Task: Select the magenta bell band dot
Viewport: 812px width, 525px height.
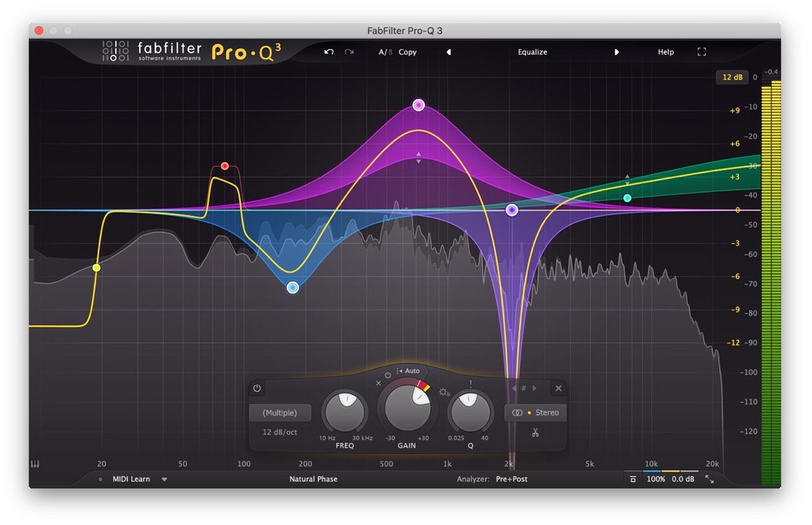Action: 419,105
